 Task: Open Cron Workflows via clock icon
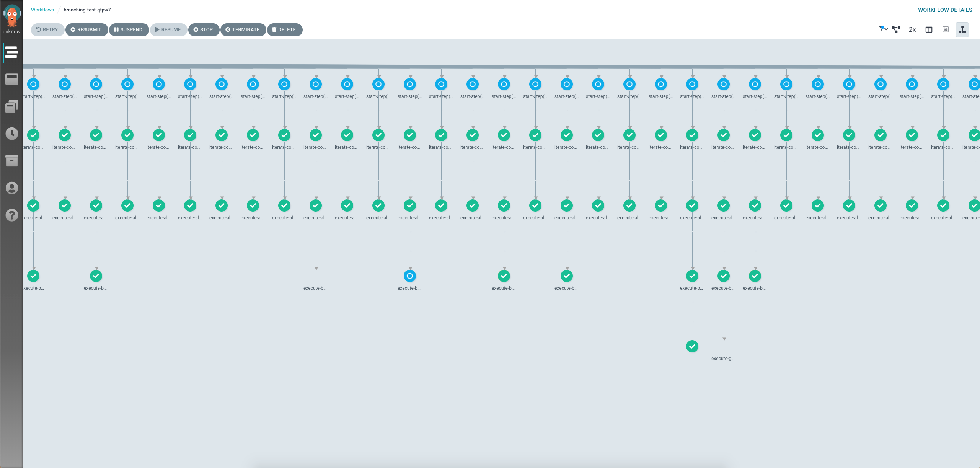point(11,134)
